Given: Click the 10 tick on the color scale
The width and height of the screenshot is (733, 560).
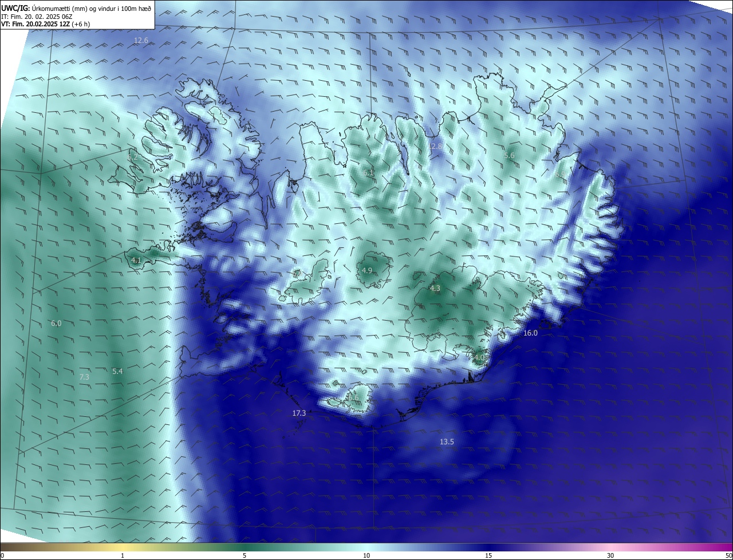Looking at the screenshot, I should [x=366, y=556].
